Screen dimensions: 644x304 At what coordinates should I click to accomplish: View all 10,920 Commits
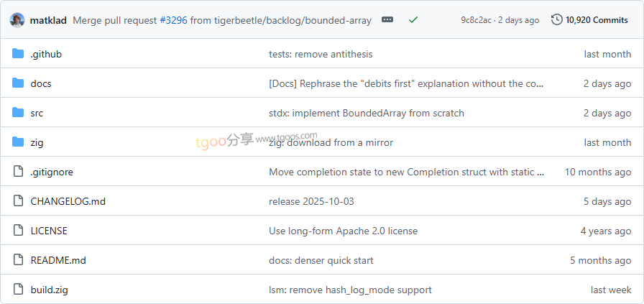point(596,20)
